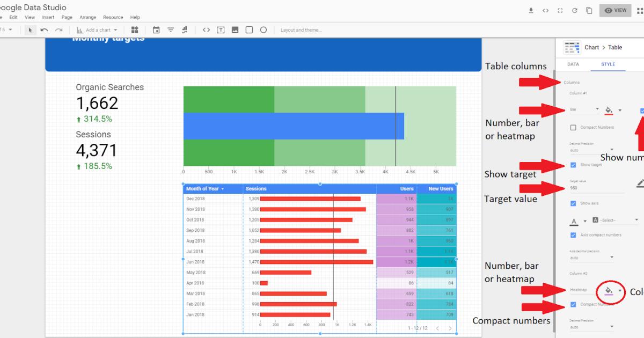The width and height of the screenshot is (644, 338).
Task: Select the Organic Searches scorecard value 1,662
Action: pos(97,103)
